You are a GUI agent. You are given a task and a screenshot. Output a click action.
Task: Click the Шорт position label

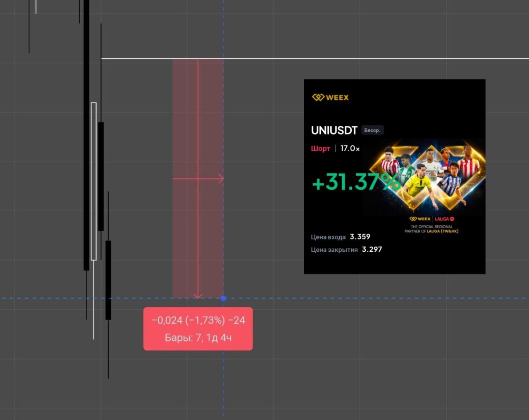[x=321, y=148]
